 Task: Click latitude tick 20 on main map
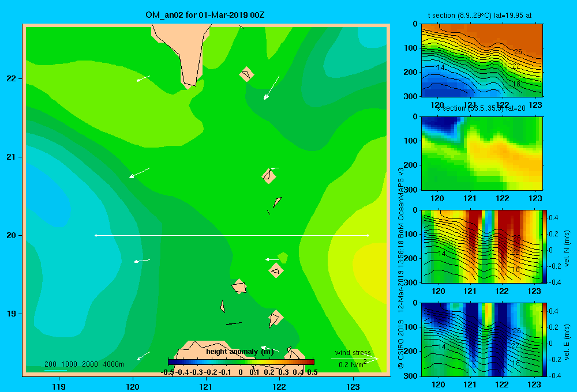click(x=12, y=235)
